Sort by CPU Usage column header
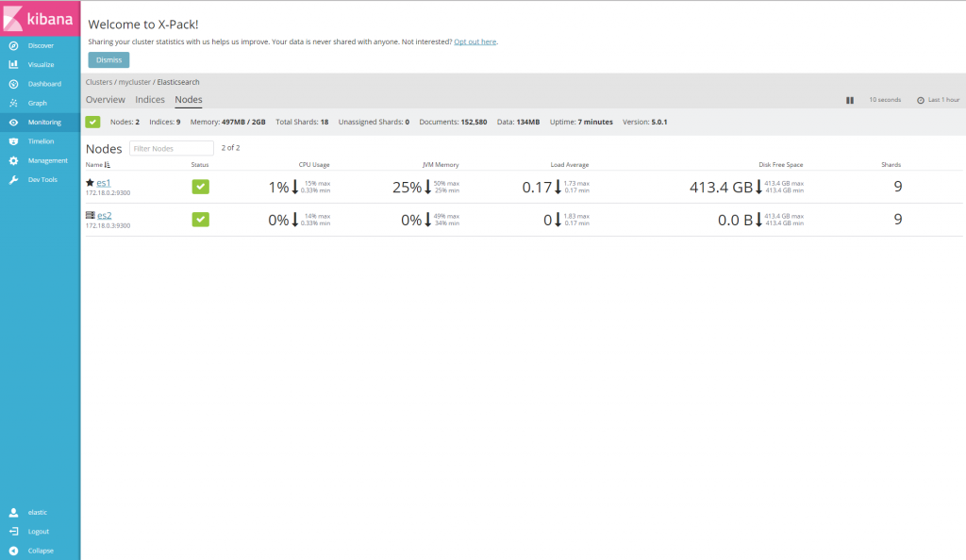This screenshot has height=560, width=966. pyautogui.click(x=314, y=164)
